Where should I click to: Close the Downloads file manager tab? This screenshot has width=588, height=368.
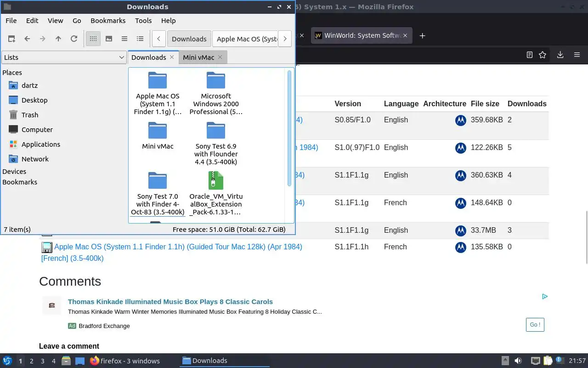click(x=172, y=57)
